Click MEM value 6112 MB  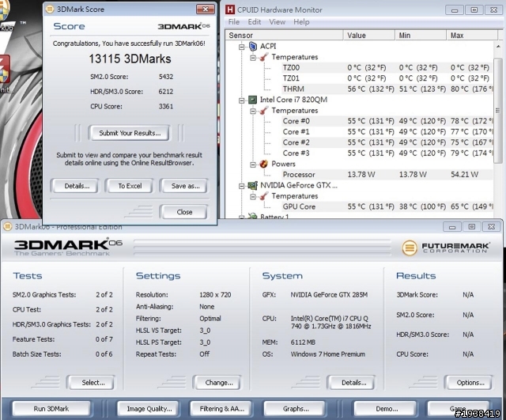[303, 342]
